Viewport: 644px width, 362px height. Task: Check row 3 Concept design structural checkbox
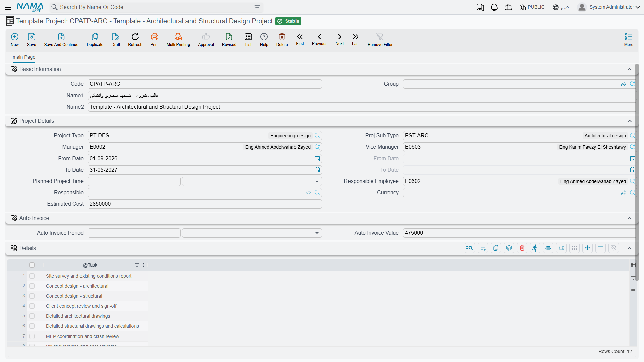pyautogui.click(x=32, y=296)
